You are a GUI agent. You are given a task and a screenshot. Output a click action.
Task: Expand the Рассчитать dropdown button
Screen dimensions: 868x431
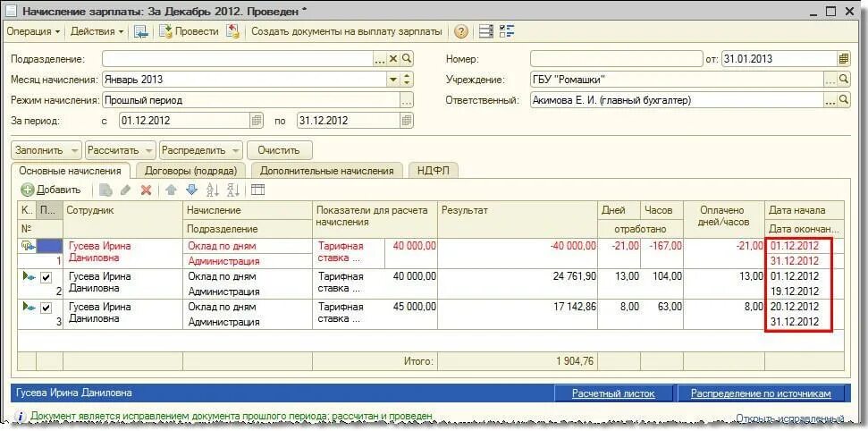click(149, 150)
